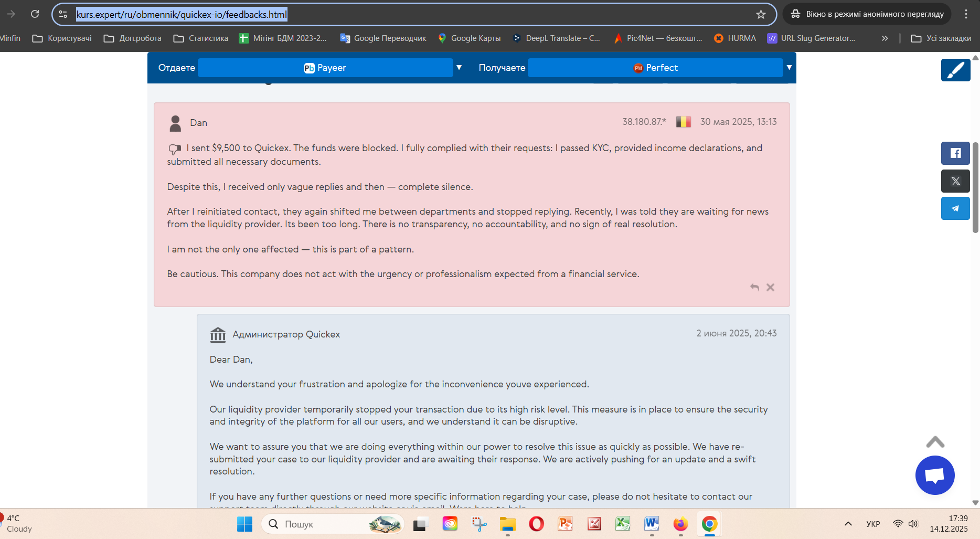980x539 pixels.
Task: Click the volume speaker icon
Action: [913, 524]
